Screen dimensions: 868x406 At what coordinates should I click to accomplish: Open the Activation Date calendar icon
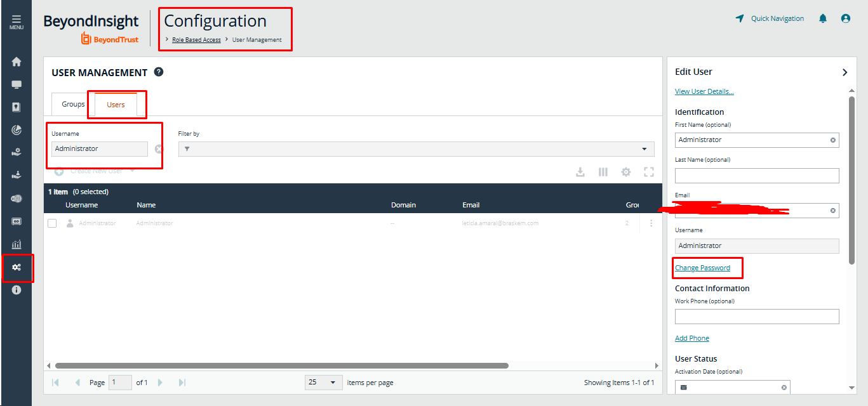pos(684,387)
